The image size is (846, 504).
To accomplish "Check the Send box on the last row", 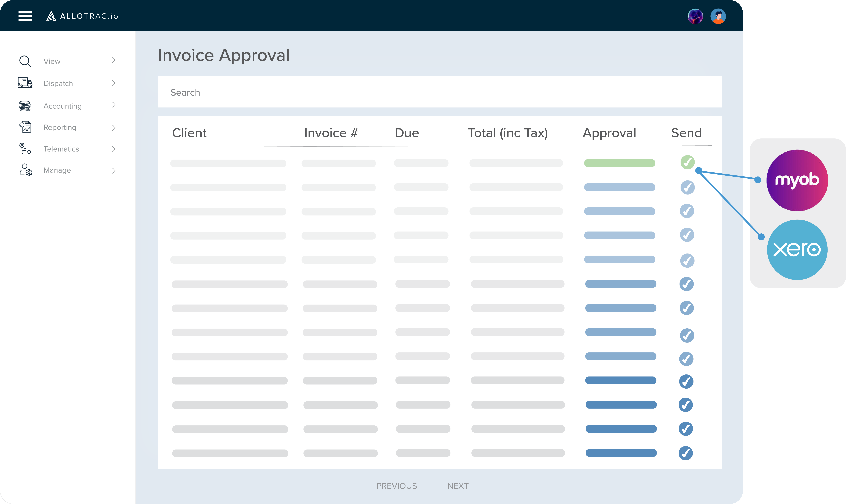I will 686,453.
